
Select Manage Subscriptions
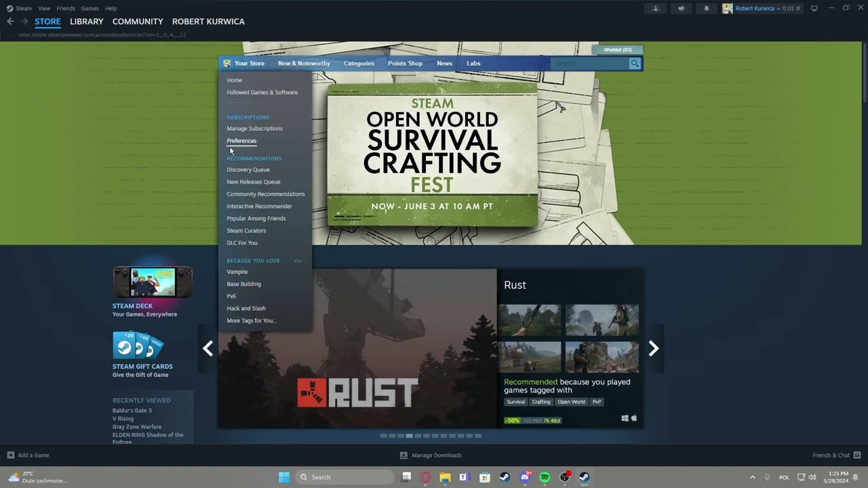[x=254, y=129]
